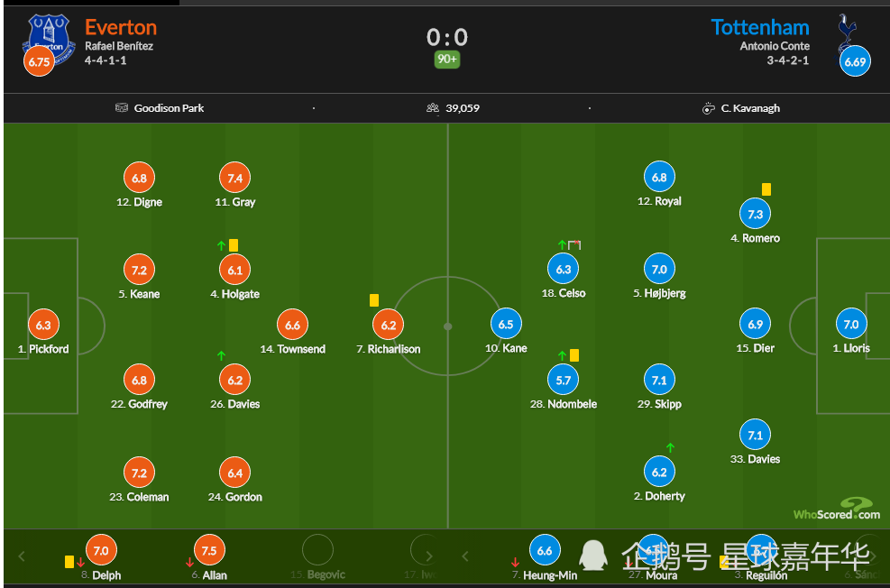Screen dimensions: 890x588
Task: Show next Everton substitutes with right arrow
Action: 429,556
